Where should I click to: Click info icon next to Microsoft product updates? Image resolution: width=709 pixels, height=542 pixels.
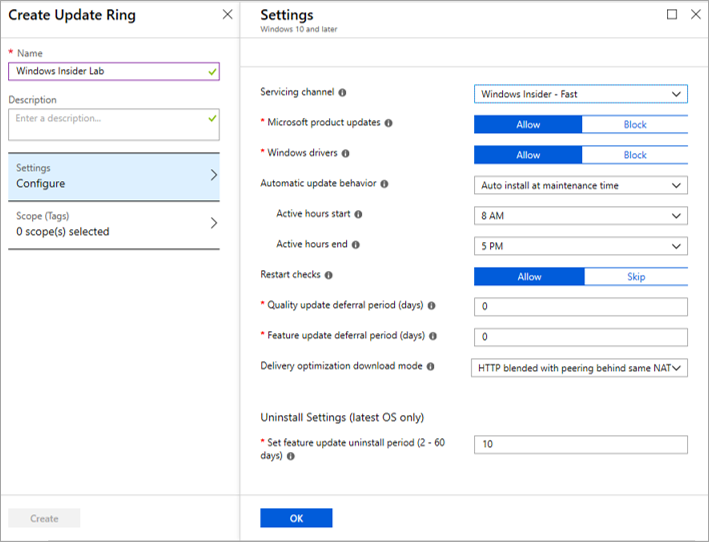389,123
